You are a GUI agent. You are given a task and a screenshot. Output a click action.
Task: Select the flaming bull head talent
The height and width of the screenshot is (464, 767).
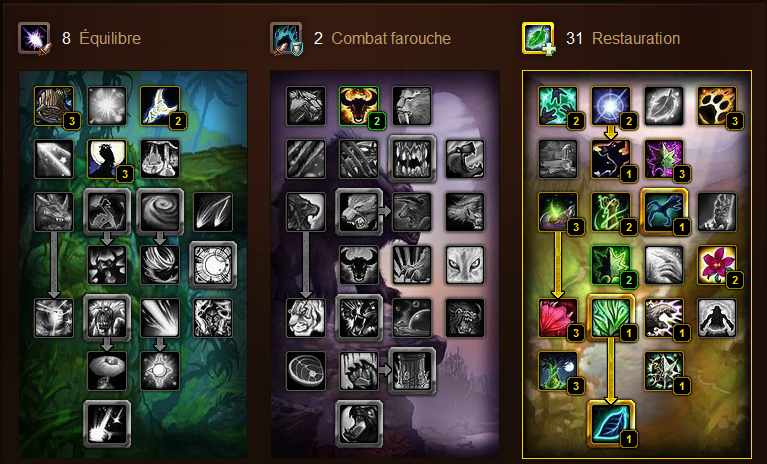tap(359, 106)
